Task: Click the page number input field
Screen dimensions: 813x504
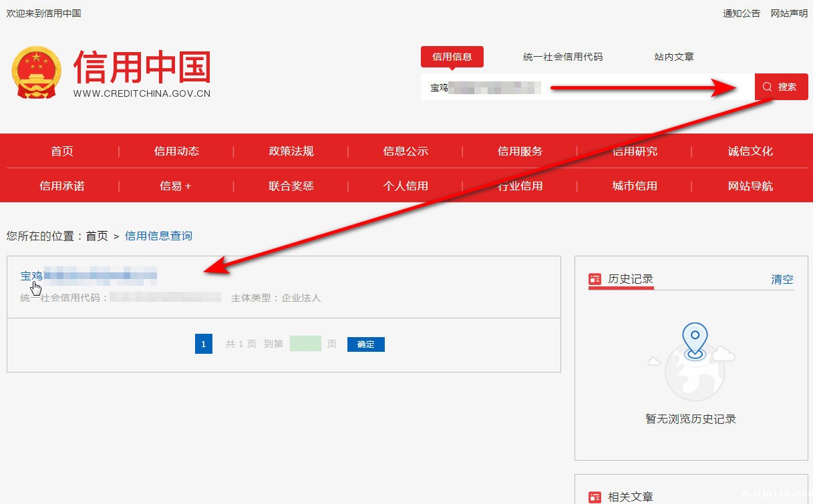Action: point(305,344)
